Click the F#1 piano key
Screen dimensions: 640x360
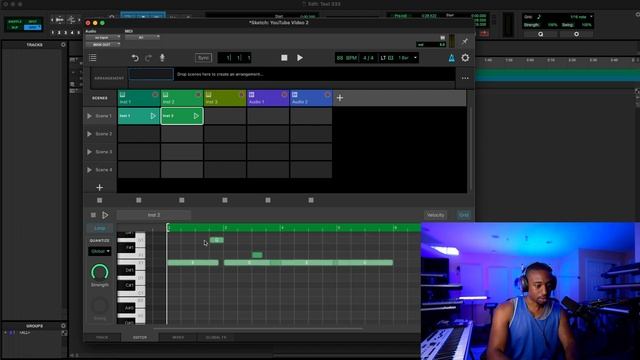click(x=127, y=247)
